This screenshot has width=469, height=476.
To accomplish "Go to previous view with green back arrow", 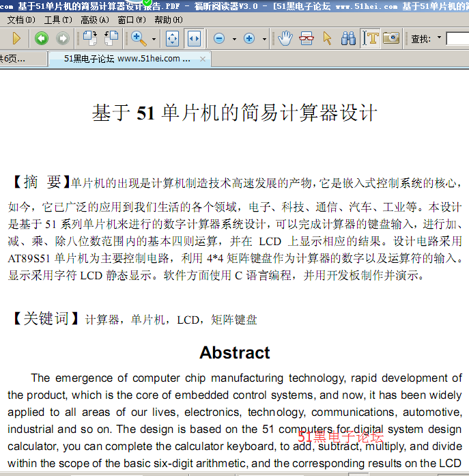I will [42, 38].
